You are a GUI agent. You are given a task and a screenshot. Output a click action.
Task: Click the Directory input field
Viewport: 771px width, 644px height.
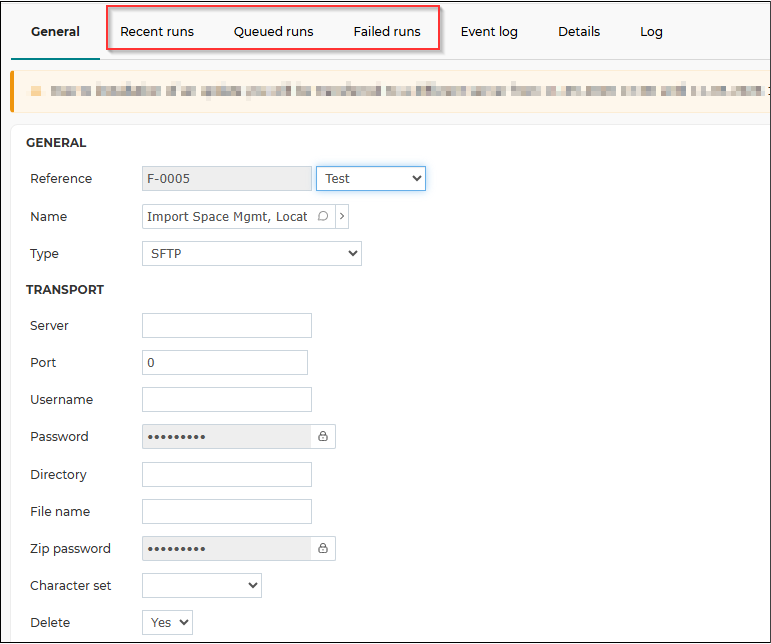[227, 474]
